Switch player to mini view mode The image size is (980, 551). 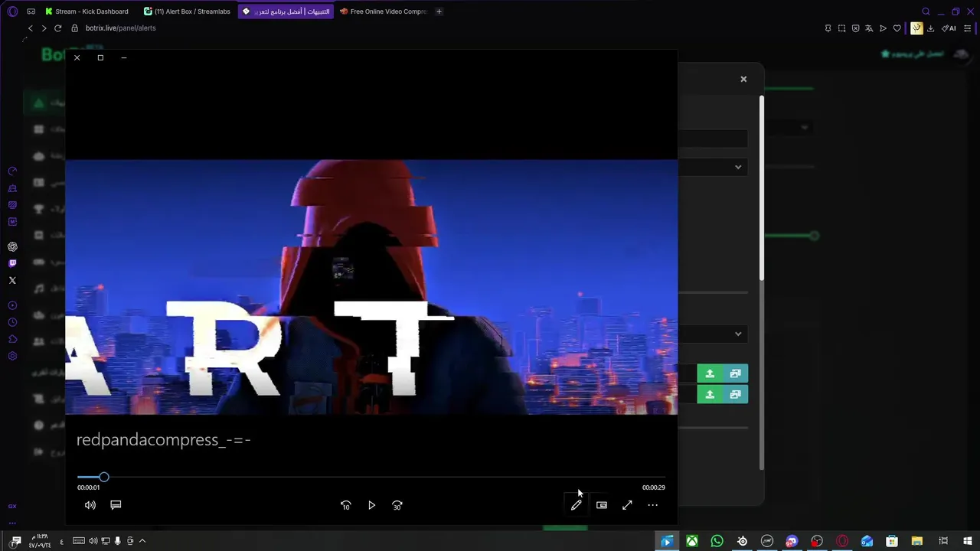pyautogui.click(x=602, y=505)
